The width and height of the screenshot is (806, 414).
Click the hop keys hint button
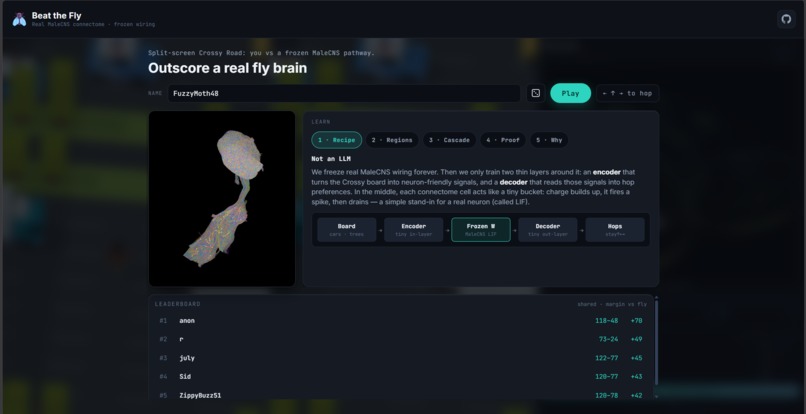[627, 93]
